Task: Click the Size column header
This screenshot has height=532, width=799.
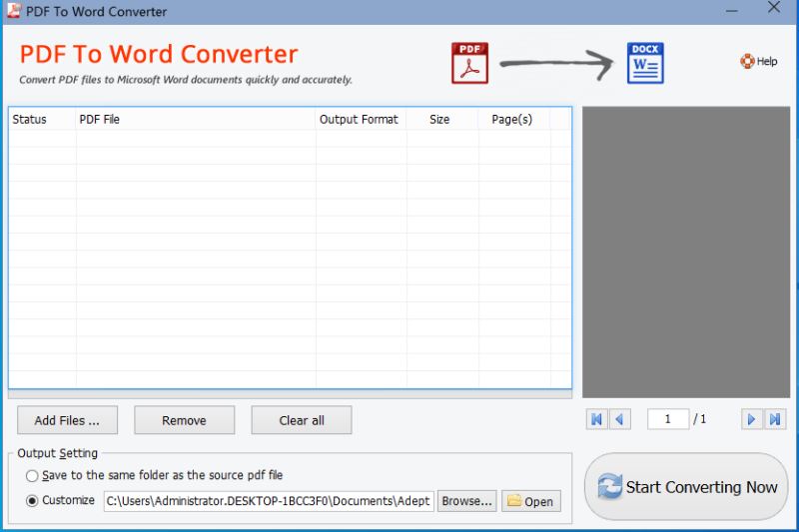Action: point(442,119)
